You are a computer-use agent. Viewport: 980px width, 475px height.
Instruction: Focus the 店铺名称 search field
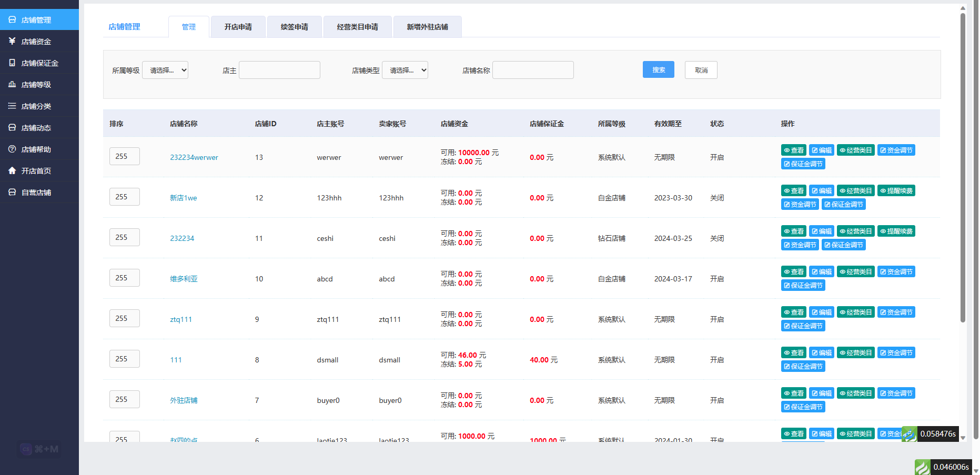(533, 70)
